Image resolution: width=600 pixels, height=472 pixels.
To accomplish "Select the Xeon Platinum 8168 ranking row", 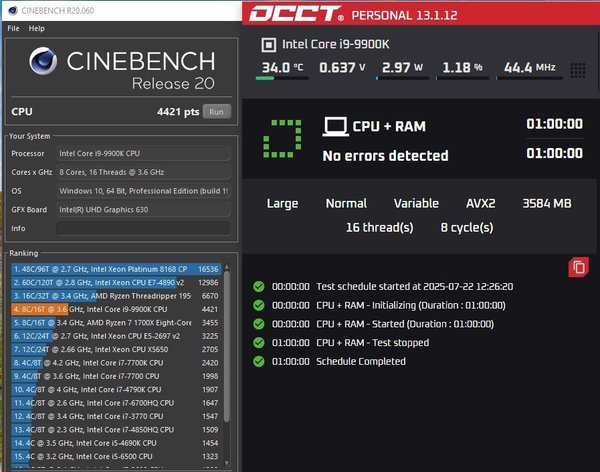I will tap(116, 269).
